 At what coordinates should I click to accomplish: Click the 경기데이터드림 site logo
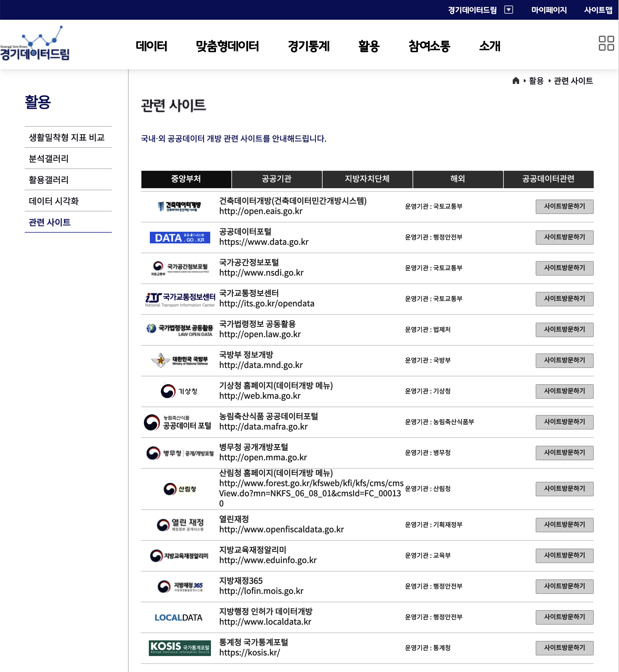pos(35,44)
